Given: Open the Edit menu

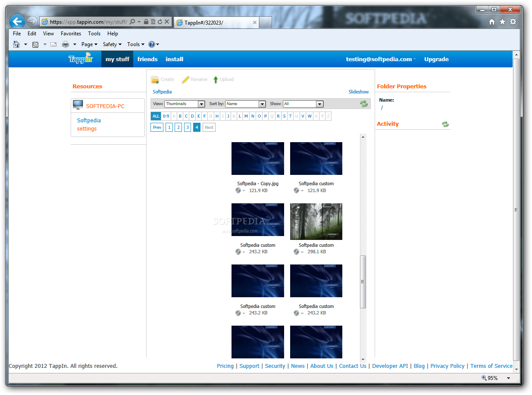Looking at the screenshot, I should 32,34.
